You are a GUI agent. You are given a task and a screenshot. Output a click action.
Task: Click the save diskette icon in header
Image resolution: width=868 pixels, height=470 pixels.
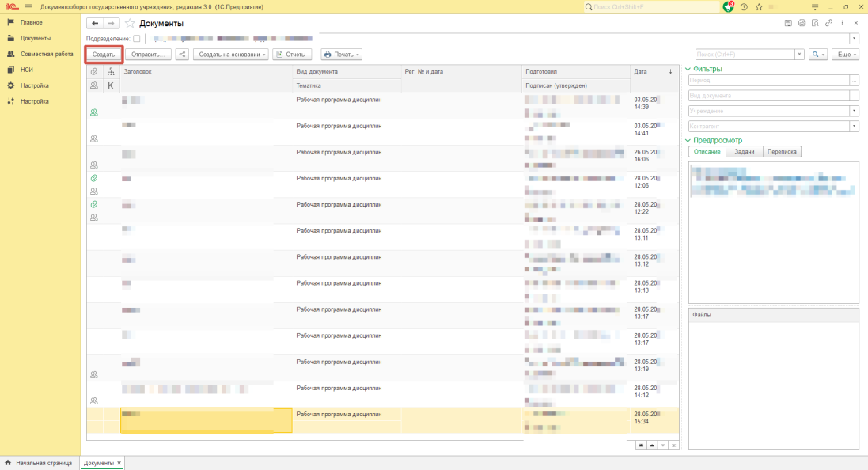[x=788, y=24]
